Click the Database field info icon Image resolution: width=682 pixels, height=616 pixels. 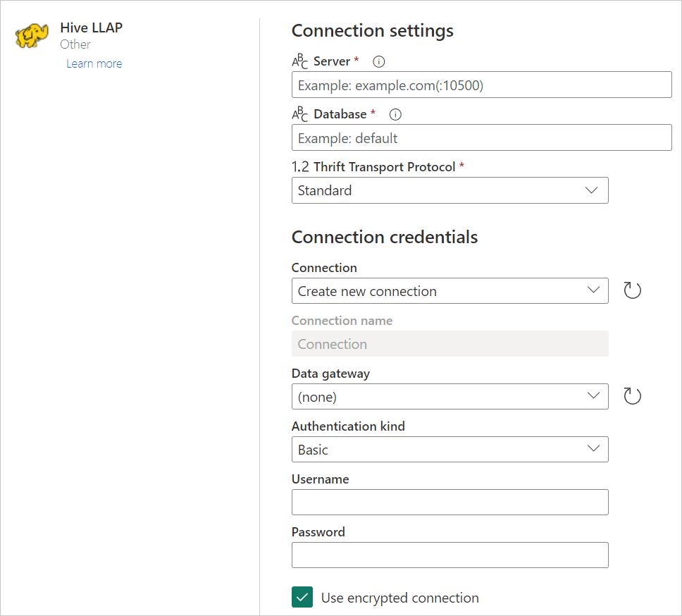click(395, 114)
